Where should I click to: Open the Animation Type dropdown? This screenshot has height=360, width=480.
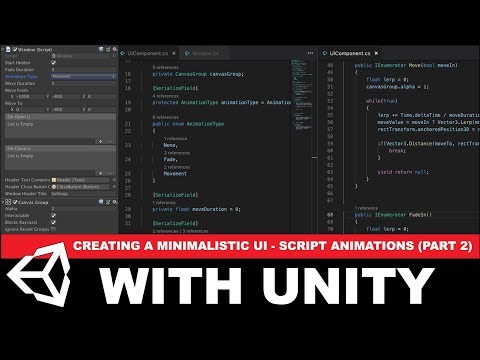[83, 76]
